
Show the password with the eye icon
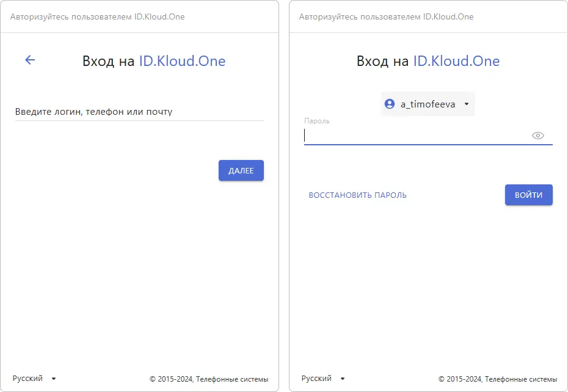point(537,136)
